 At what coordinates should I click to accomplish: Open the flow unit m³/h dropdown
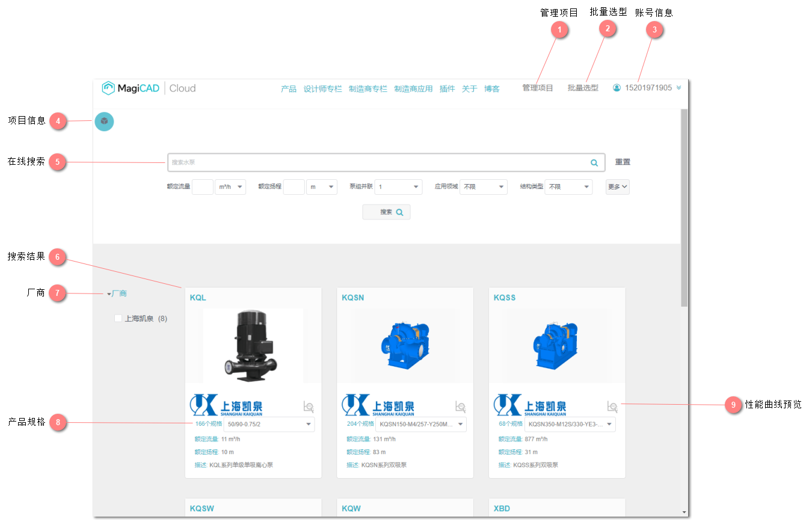point(230,187)
